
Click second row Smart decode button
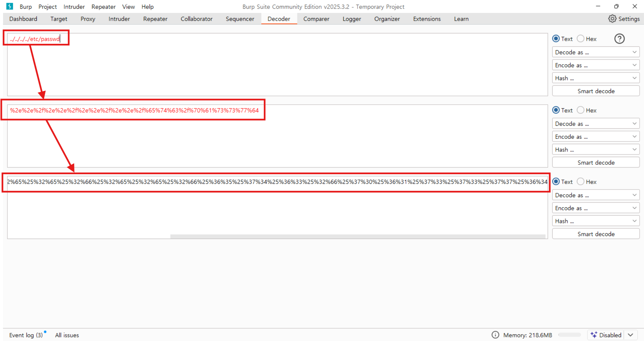[596, 162]
